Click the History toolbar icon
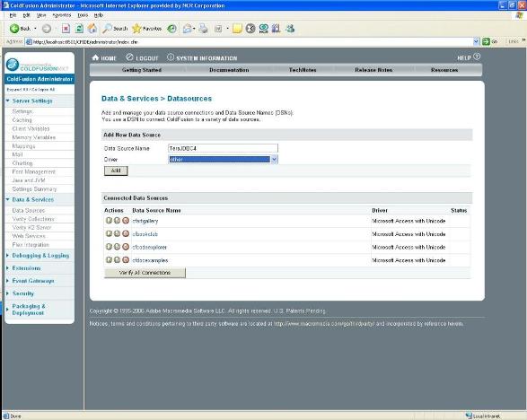The width and height of the screenshot is (527, 420). 171,29
